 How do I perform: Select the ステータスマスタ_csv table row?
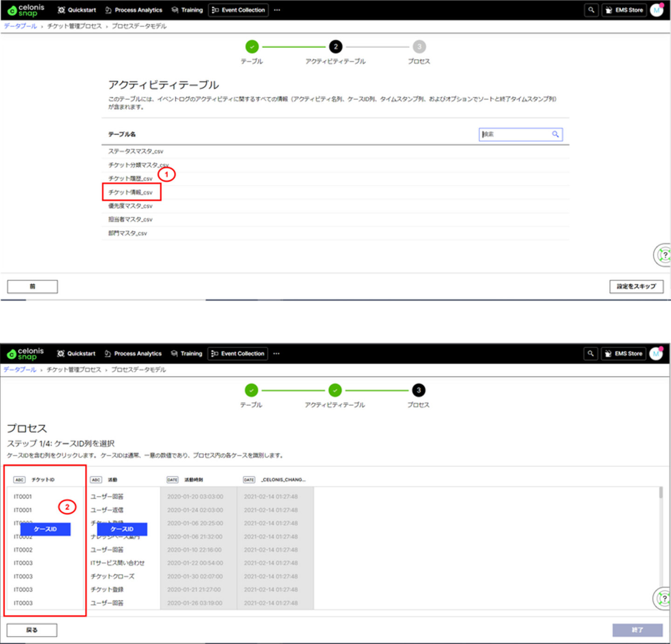pyautogui.click(x=335, y=151)
